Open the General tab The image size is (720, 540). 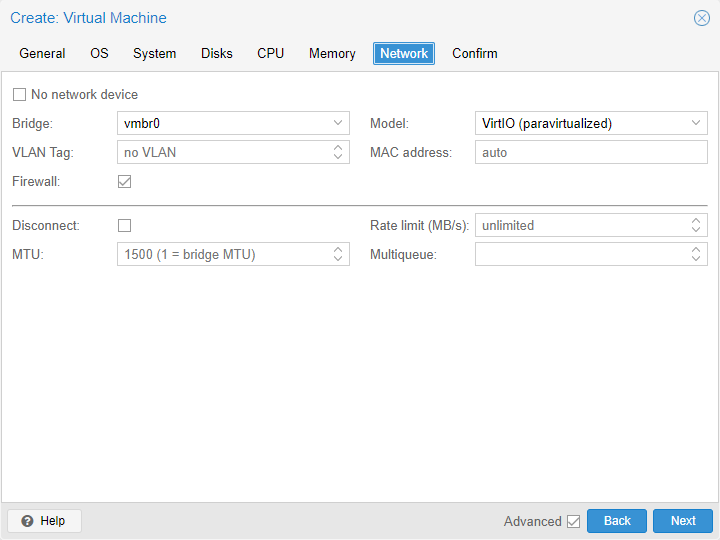pos(42,54)
